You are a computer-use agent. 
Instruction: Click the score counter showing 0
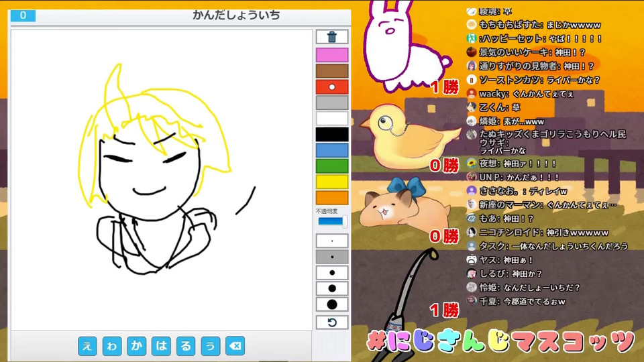point(23,15)
